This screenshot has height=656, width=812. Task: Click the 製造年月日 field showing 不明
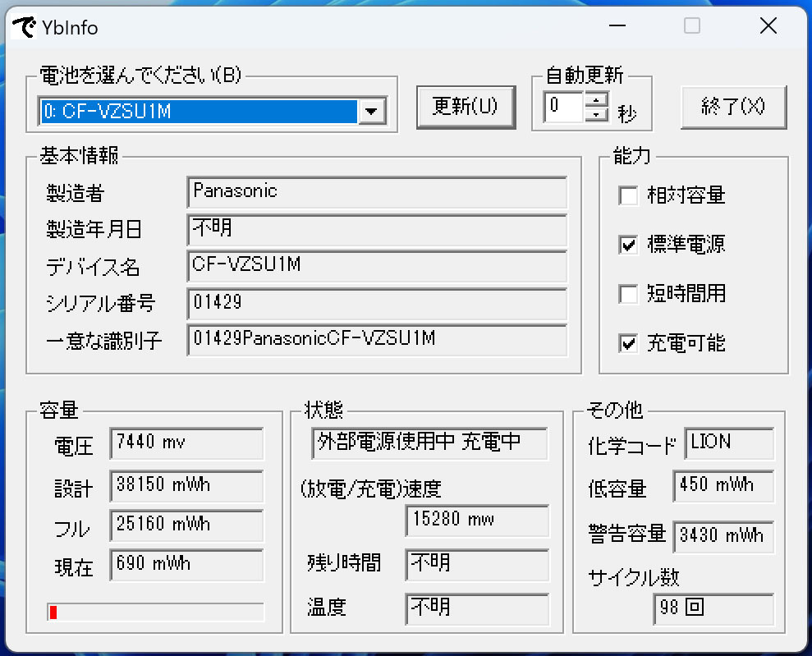click(377, 229)
